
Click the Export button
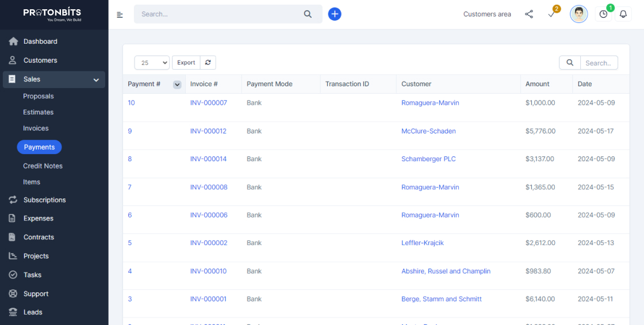(x=186, y=63)
